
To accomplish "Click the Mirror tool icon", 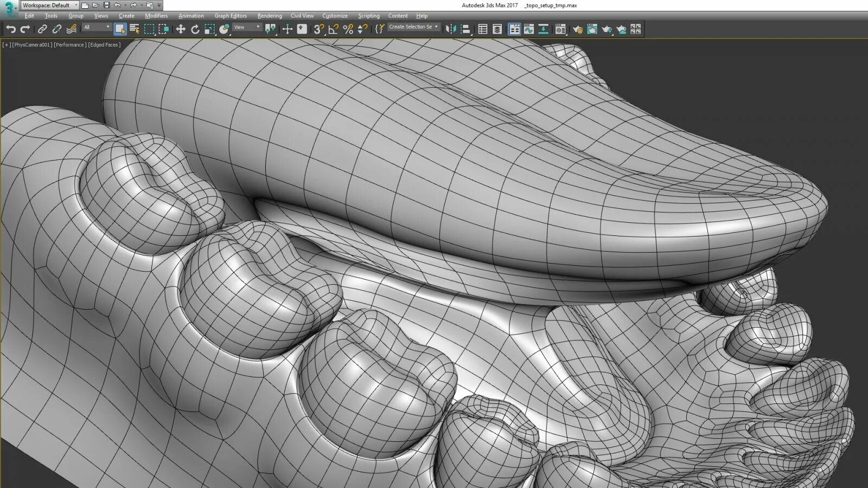I will [x=451, y=29].
